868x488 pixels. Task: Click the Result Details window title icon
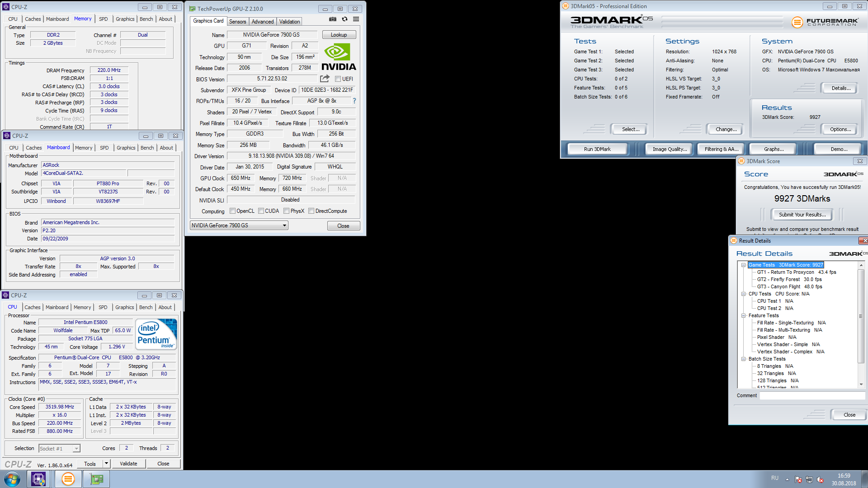(734, 240)
